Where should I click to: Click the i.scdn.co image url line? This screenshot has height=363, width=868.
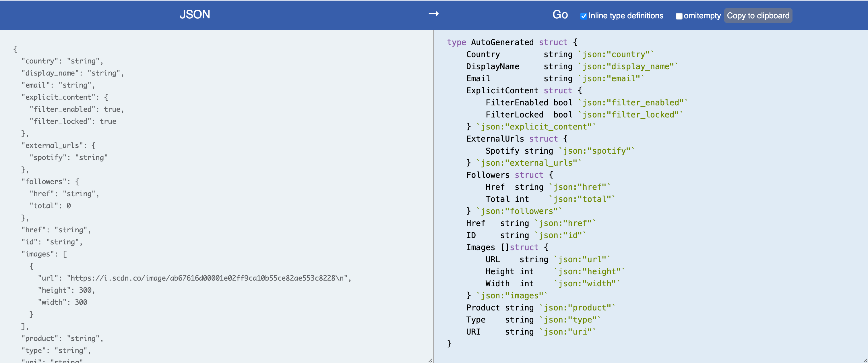pos(194,278)
